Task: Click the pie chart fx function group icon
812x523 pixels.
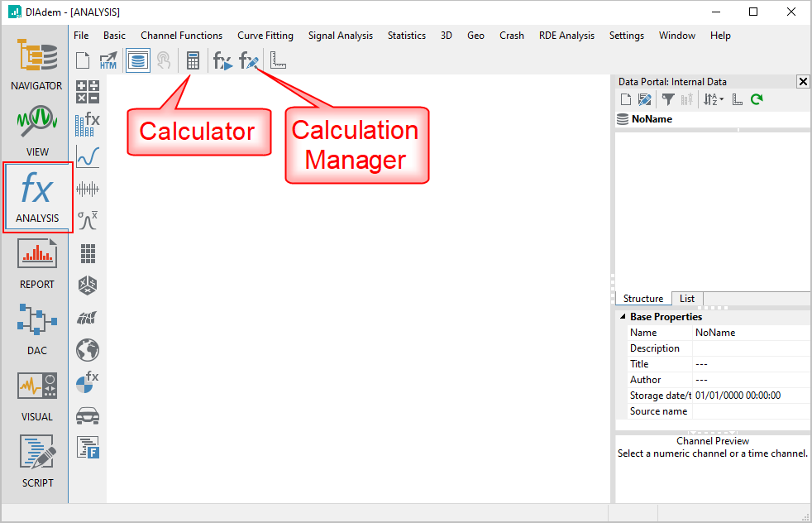Action: [88, 382]
